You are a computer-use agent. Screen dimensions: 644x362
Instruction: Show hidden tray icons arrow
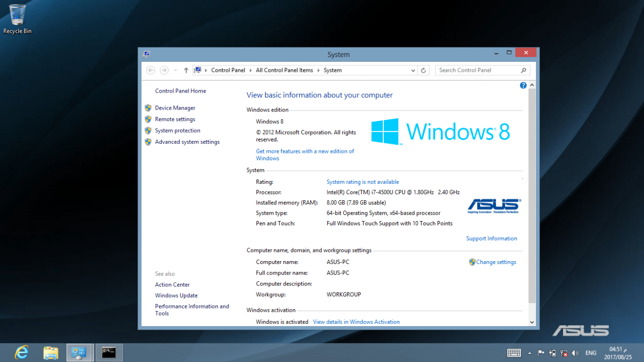tap(530, 353)
